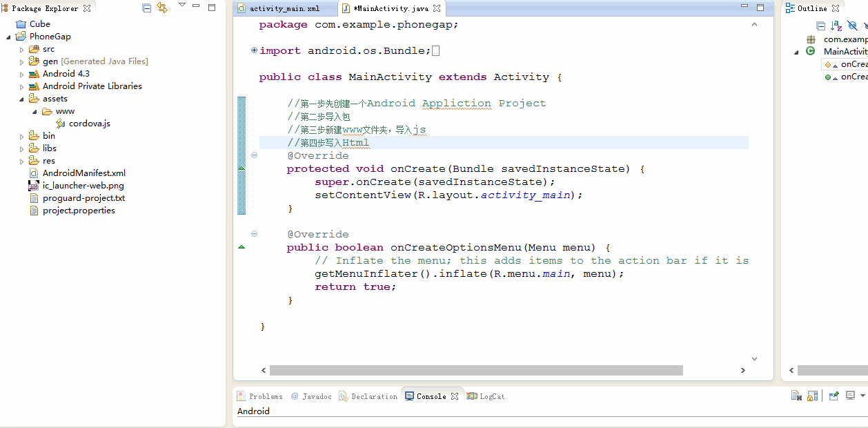Expand the src folder
This screenshot has height=428, width=868.
pyautogui.click(x=21, y=49)
